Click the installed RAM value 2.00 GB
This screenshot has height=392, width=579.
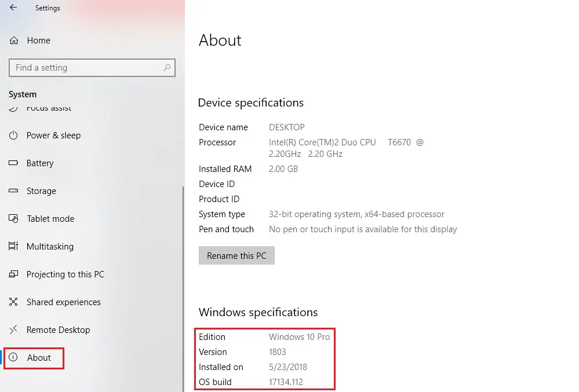point(283,169)
